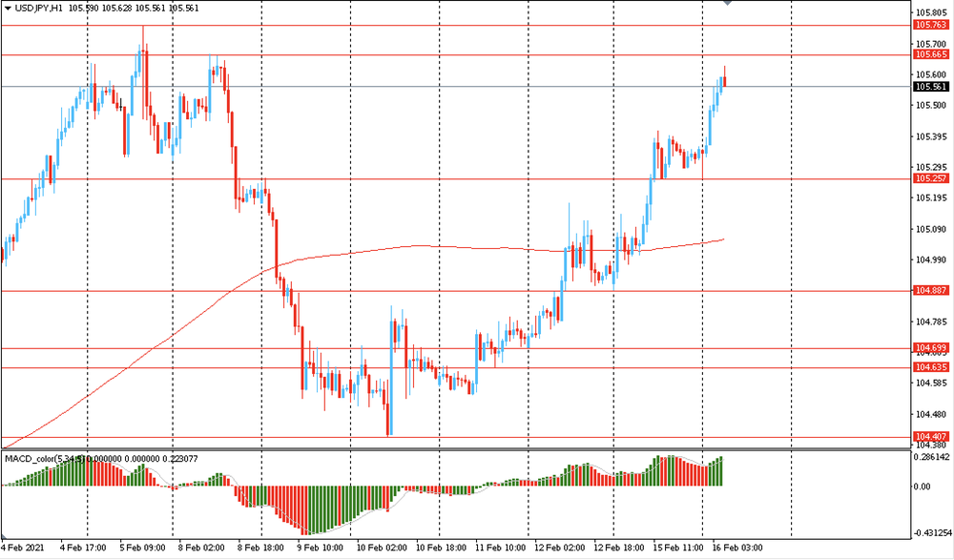Screen dimensions: 954x560
Task: Click the 8 Feb 02:00 time label
Action: (x=202, y=548)
